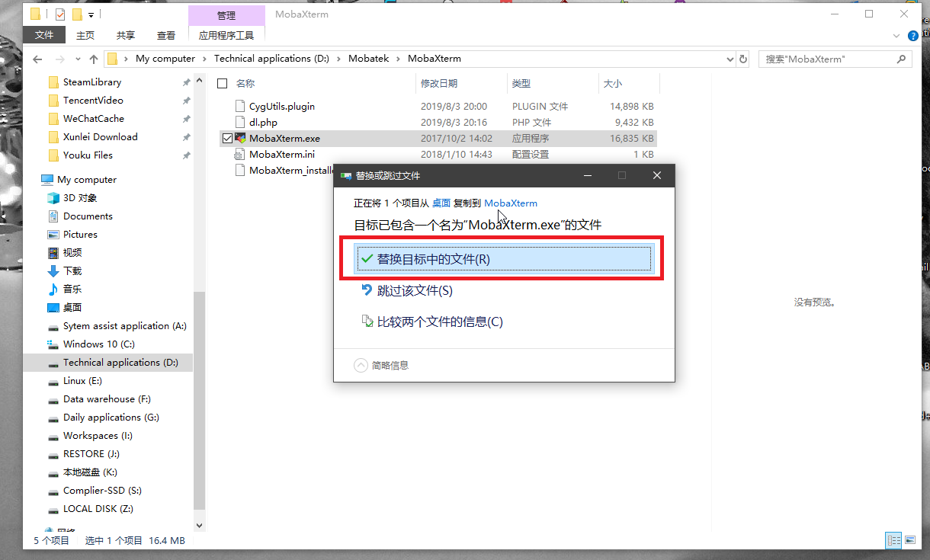Image resolution: width=930 pixels, height=560 pixels.
Task: Open Linux (E:) drive in sidebar
Action: pos(82,380)
